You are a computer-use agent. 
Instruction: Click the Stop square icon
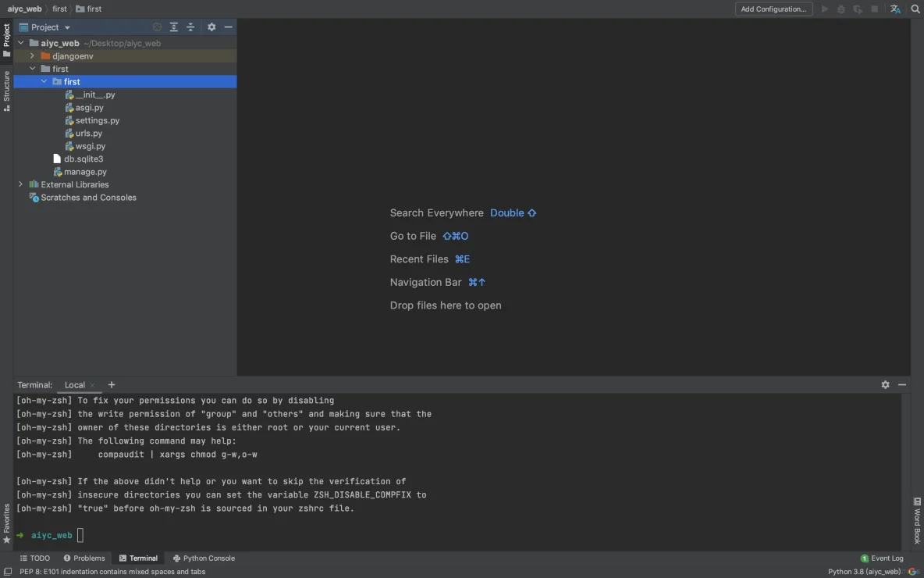[x=875, y=9]
